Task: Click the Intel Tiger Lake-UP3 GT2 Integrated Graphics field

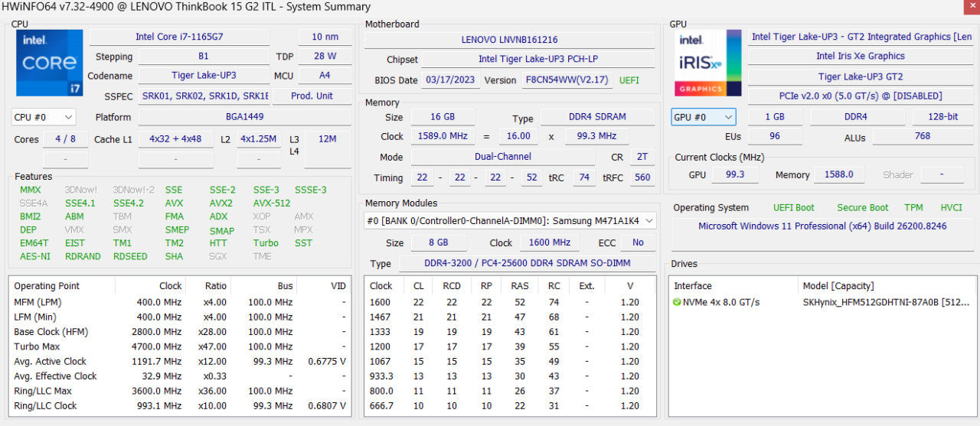Action: click(861, 37)
